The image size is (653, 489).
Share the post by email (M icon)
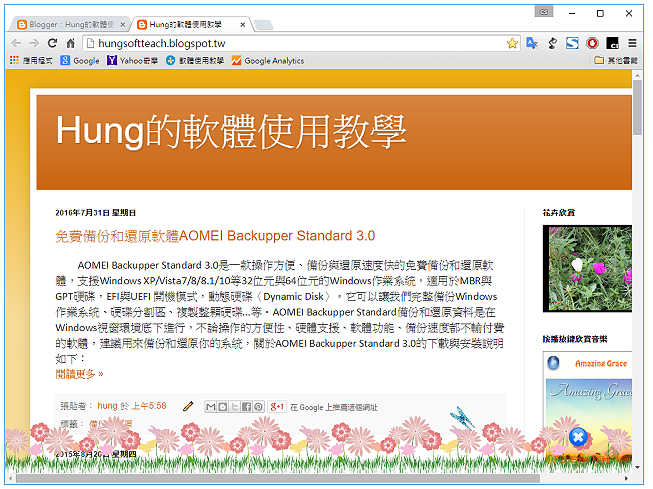(x=211, y=407)
